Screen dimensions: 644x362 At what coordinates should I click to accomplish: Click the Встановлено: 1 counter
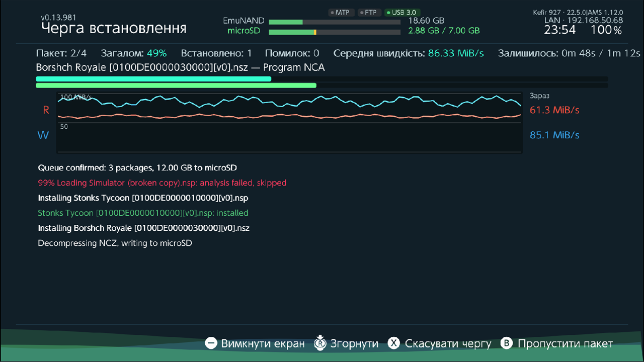point(216,53)
